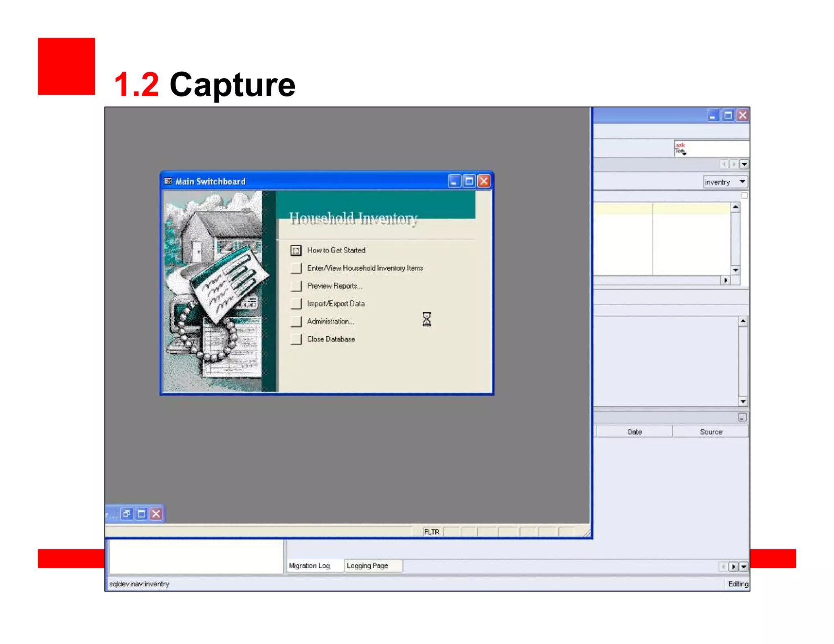Viewport: 834px width, 644px height.
Task: Maximize the minimized child window at bottom left
Action: click(141, 514)
